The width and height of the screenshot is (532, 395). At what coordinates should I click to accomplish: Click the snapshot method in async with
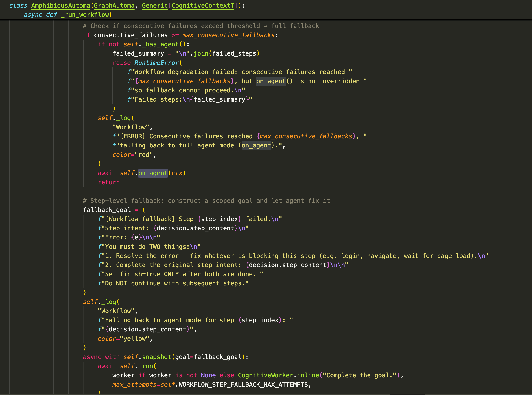click(157, 357)
